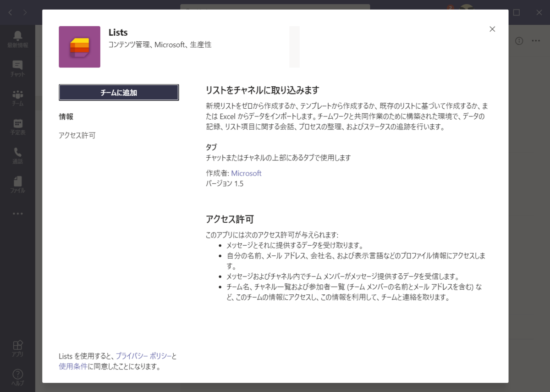Close the Lists app dialog
550x392 pixels.
click(492, 29)
